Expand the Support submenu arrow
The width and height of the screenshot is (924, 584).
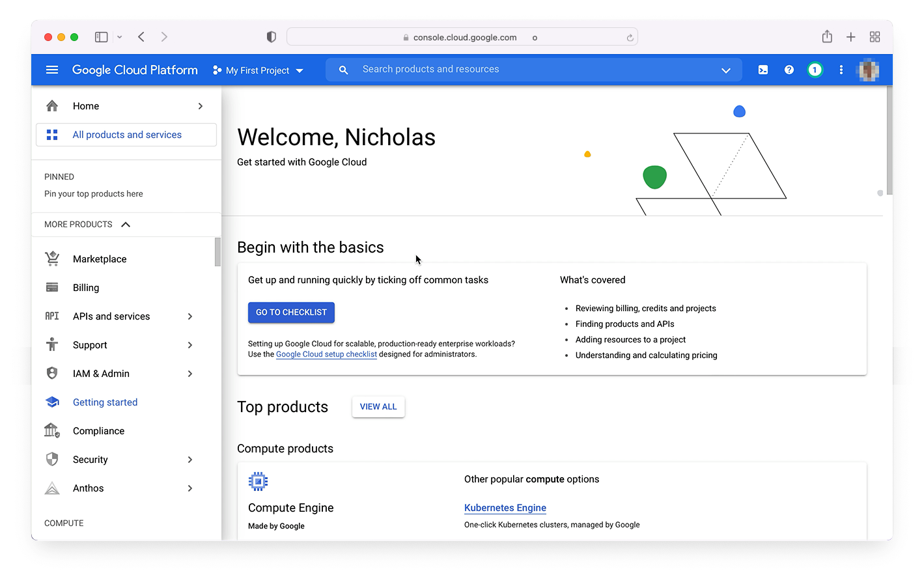pyautogui.click(x=190, y=344)
